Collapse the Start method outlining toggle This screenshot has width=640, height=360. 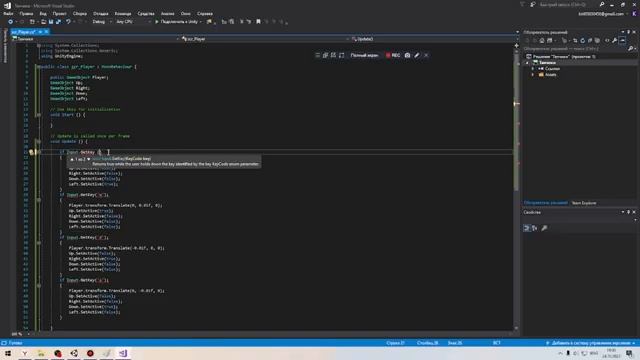click(39, 115)
